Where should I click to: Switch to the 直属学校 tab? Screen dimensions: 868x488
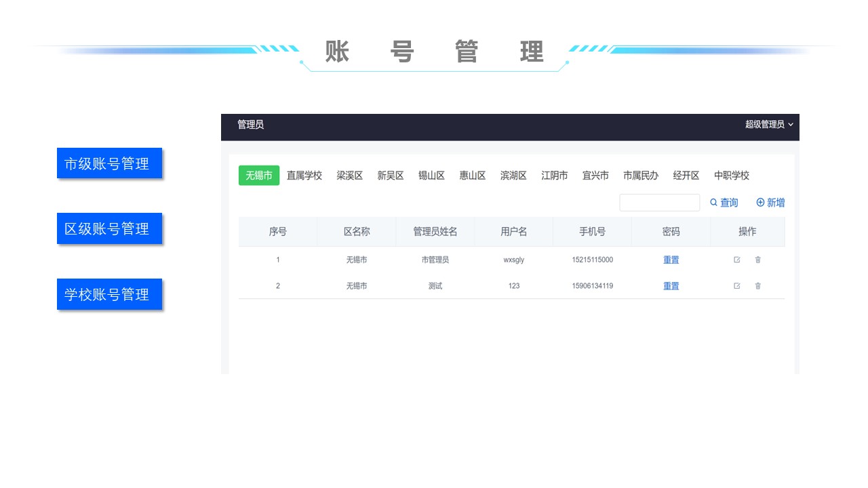(x=304, y=176)
